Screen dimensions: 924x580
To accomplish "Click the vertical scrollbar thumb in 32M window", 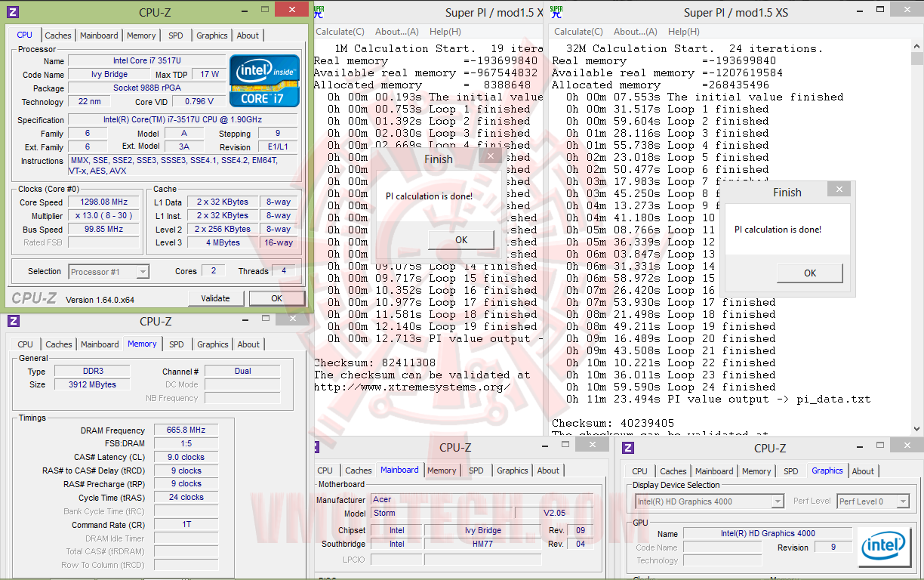I will point(917,59).
